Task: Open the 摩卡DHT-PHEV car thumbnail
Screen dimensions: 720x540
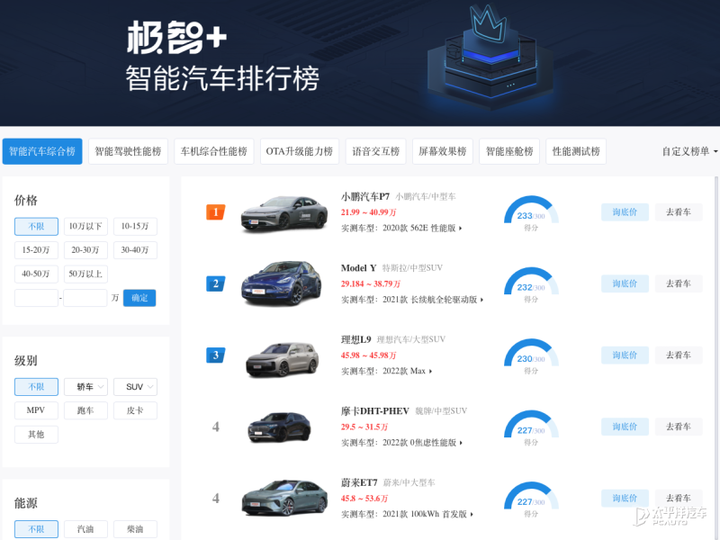Action: click(x=279, y=428)
